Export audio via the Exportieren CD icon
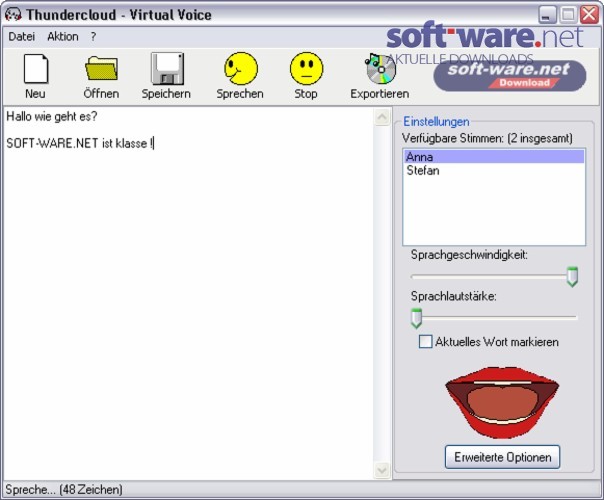604x500 pixels. tap(380, 69)
